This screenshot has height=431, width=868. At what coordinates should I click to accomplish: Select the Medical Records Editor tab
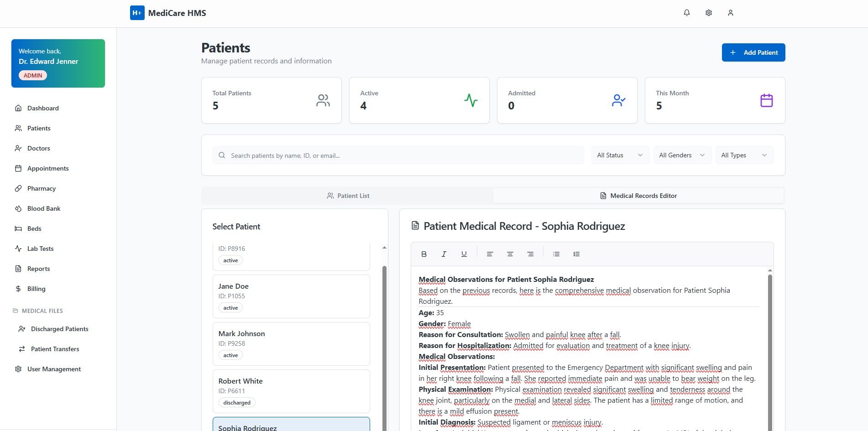(x=638, y=196)
